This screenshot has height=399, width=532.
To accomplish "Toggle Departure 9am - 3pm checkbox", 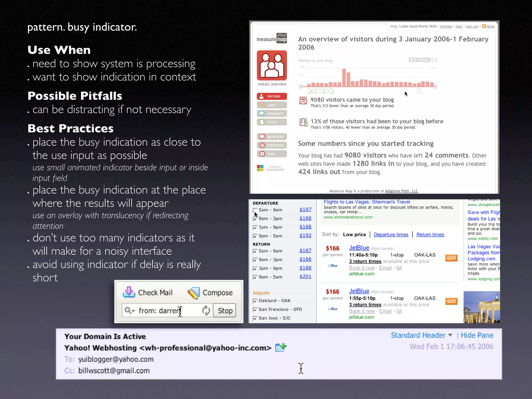I will pos(255,219).
